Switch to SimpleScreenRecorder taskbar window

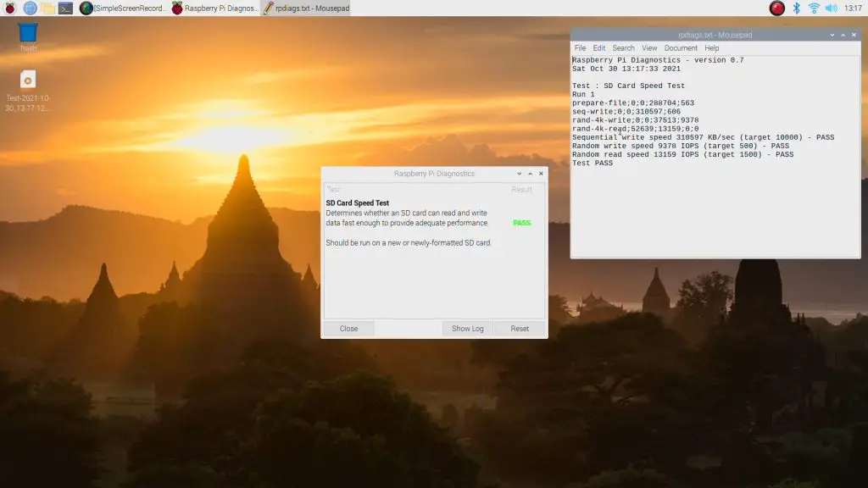[x=123, y=8]
